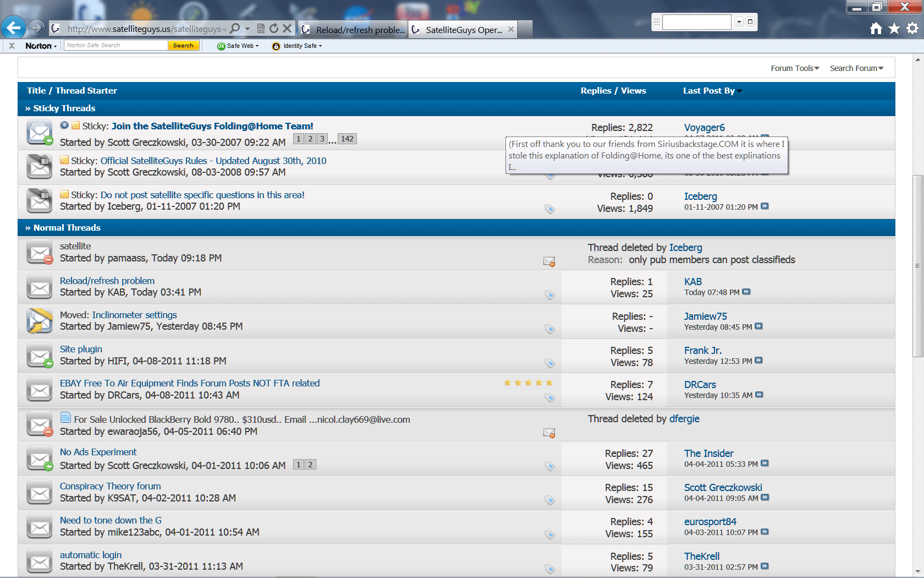Click the browser forward arrow button
Screen dimensions: 924x578
click(x=36, y=28)
